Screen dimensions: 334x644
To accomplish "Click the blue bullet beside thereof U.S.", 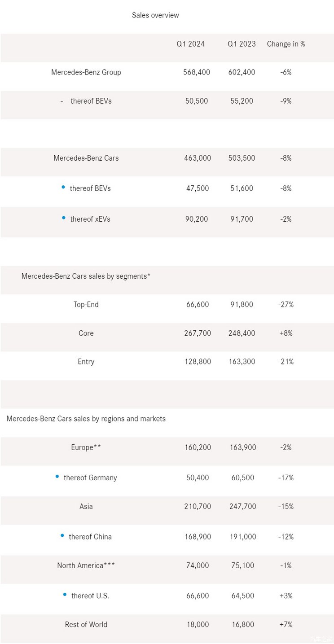I will pyautogui.click(x=65, y=595).
